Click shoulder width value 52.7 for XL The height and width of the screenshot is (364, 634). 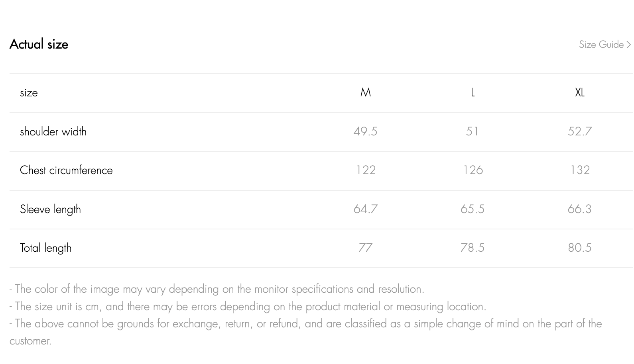click(x=579, y=131)
